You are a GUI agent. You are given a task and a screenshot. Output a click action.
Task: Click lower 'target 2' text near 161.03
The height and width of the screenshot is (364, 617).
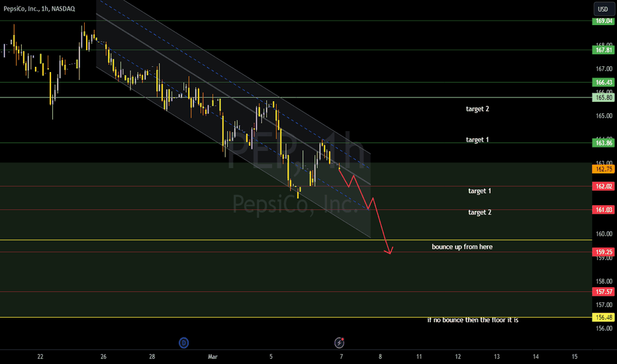point(480,212)
